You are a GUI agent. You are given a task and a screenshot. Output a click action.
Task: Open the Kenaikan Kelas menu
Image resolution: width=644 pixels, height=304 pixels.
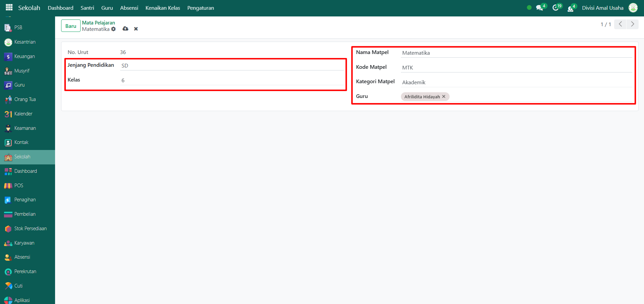point(163,8)
